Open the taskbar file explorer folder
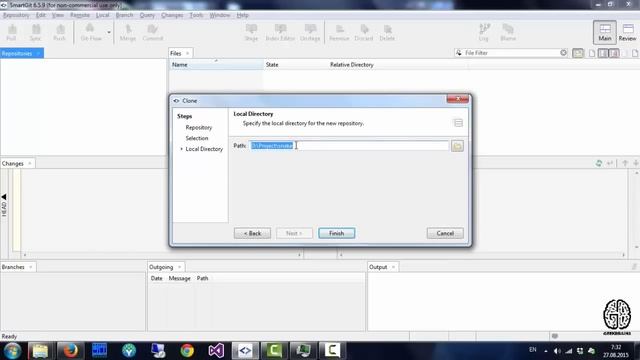Image resolution: width=640 pixels, height=360 pixels. tap(40, 351)
